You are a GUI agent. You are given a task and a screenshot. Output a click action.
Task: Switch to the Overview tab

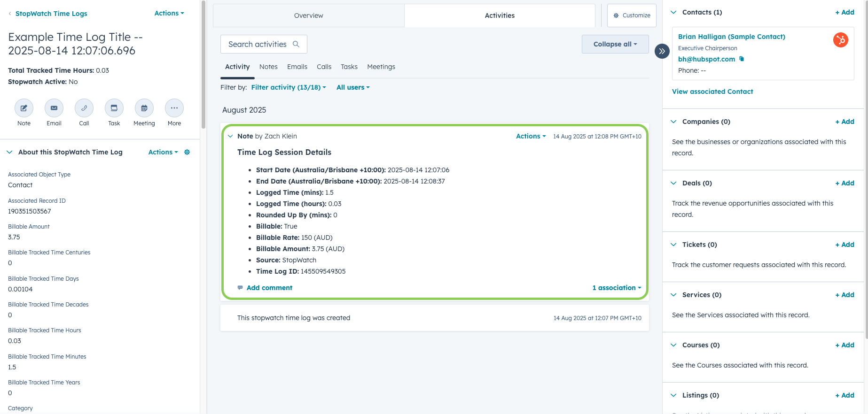pyautogui.click(x=309, y=15)
